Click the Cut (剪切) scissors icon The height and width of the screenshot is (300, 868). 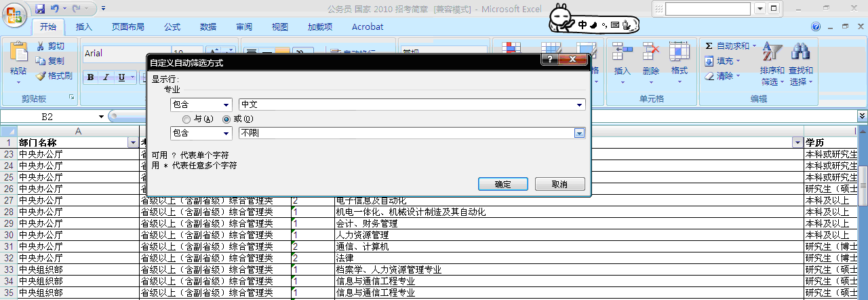coord(41,46)
